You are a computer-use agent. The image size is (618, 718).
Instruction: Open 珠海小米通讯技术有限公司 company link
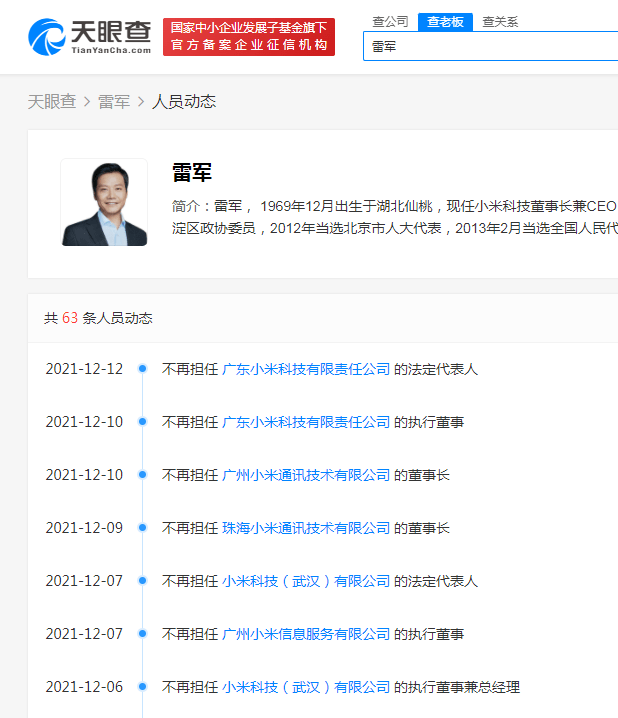306,528
